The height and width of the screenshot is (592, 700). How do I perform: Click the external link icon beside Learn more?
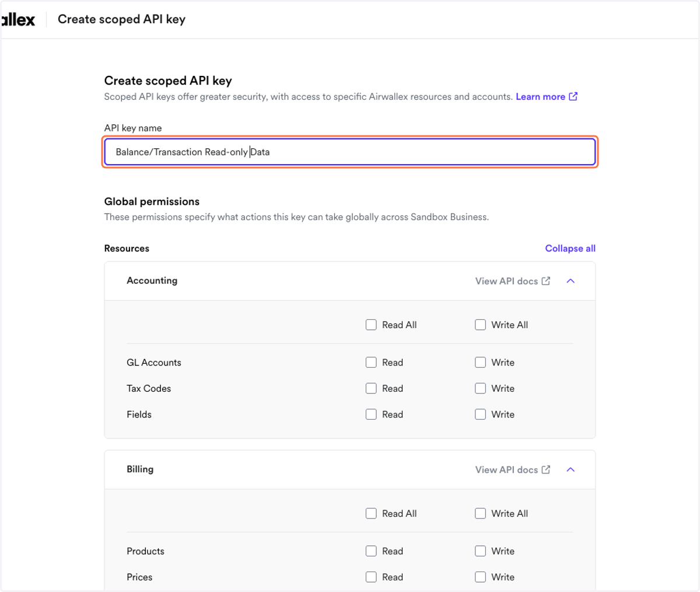pos(573,96)
